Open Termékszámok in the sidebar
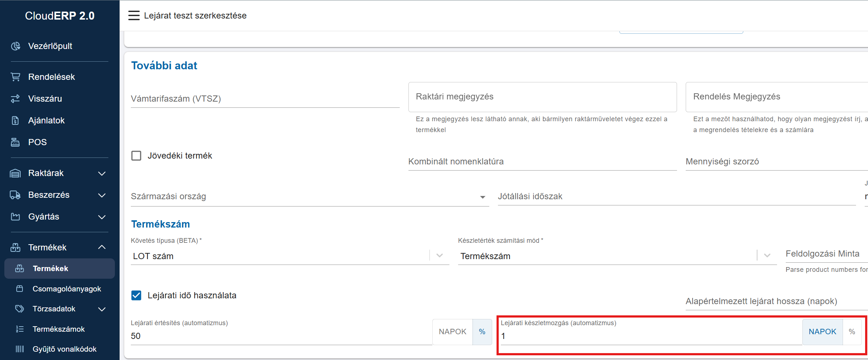This screenshot has width=868, height=360. (x=59, y=329)
